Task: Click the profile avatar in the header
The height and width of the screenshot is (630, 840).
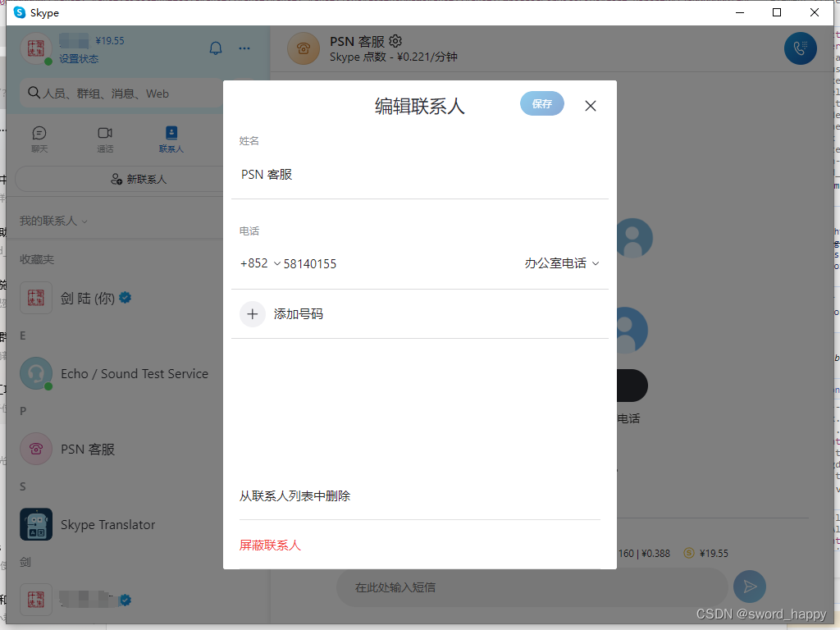Action: click(36, 48)
